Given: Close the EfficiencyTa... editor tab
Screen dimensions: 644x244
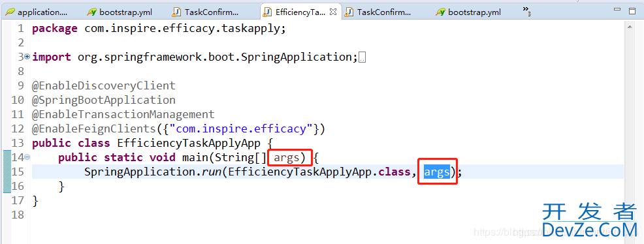Looking at the screenshot, I should 333,12.
